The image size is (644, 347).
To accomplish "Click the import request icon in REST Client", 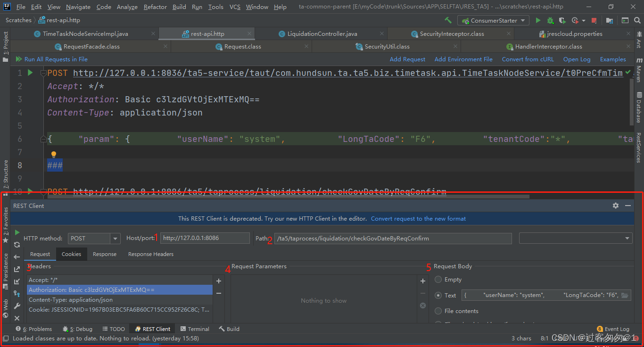I will click(x=17, y=281).
